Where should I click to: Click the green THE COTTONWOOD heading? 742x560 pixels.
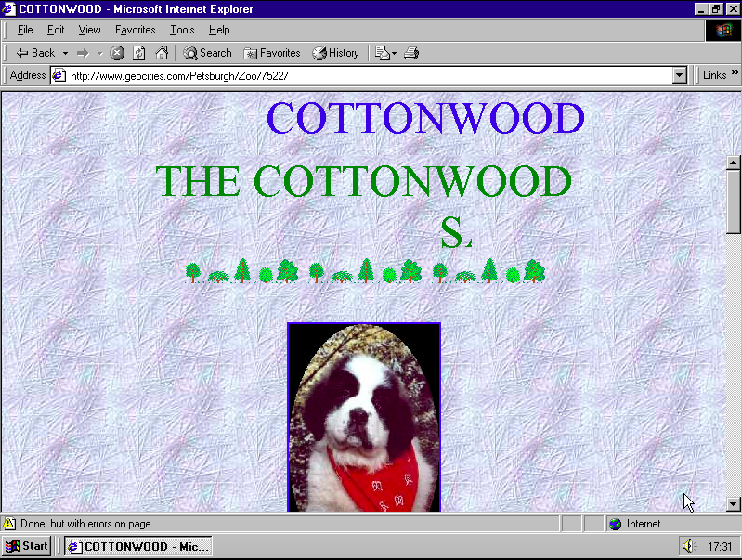click(363, 181)
